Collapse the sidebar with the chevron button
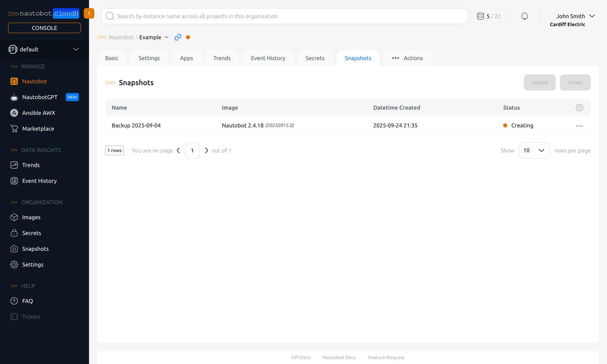The width and height of the screenshot is (607, 364). 89,13
